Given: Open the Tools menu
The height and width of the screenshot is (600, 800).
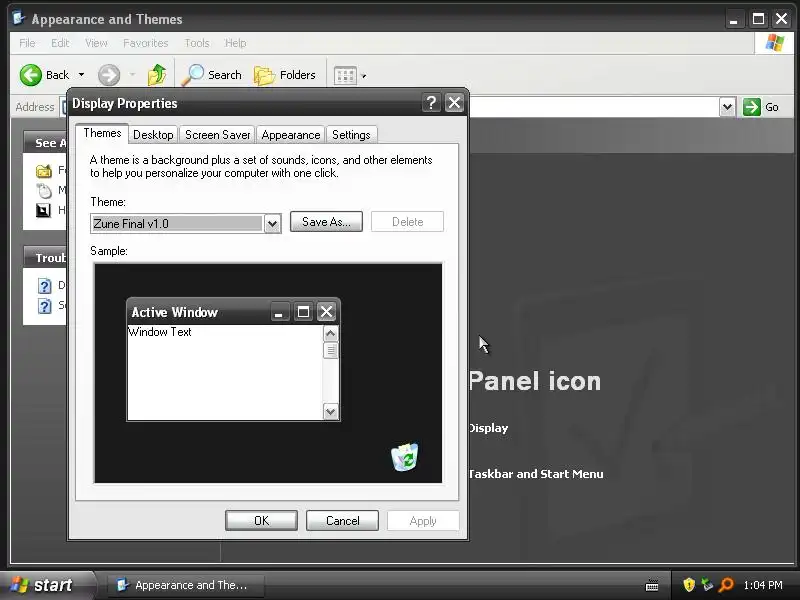Looking at the screenshot, I should [197, 43].
